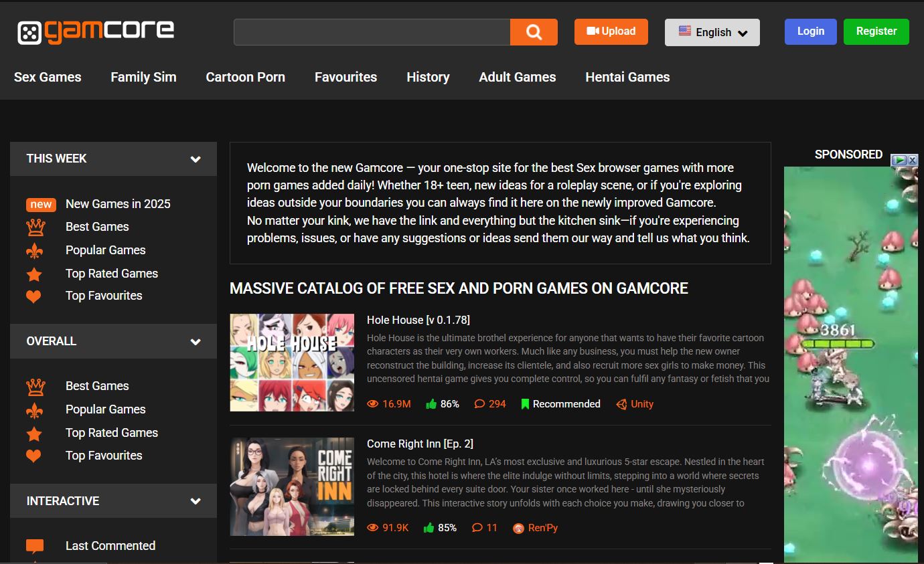The image size is (924, 564).
Task: Click Unity engine label text
Action: tap(641, 404)
